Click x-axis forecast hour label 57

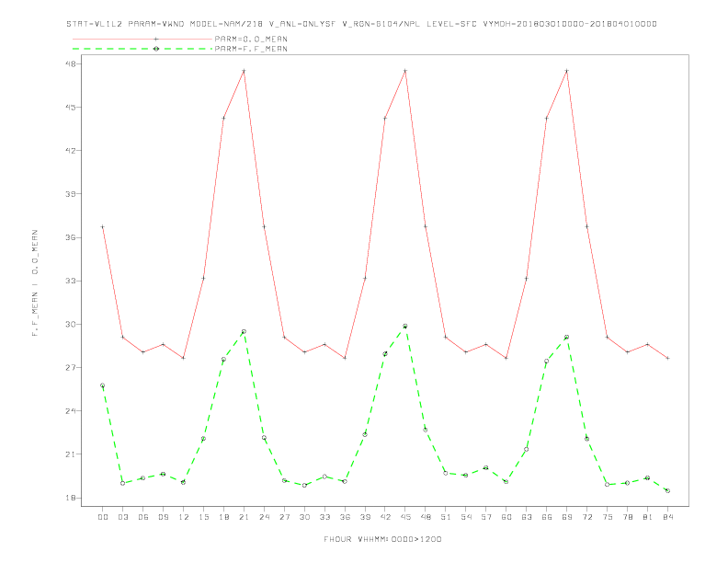click(486, 517)
